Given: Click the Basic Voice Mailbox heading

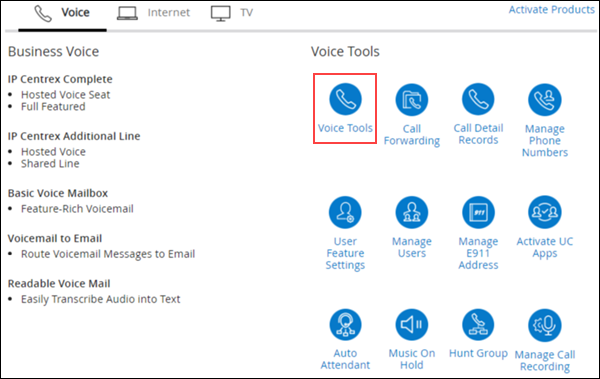Looking at the screenshot, I should [x=58, y=193].
